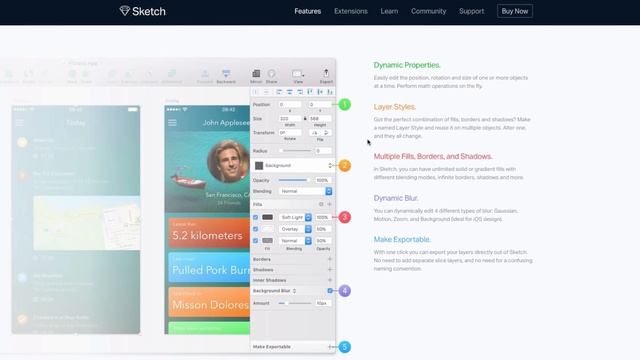Disable the Background Blur checkbox
Screen dimensions: 640x360
pos(330,291)
